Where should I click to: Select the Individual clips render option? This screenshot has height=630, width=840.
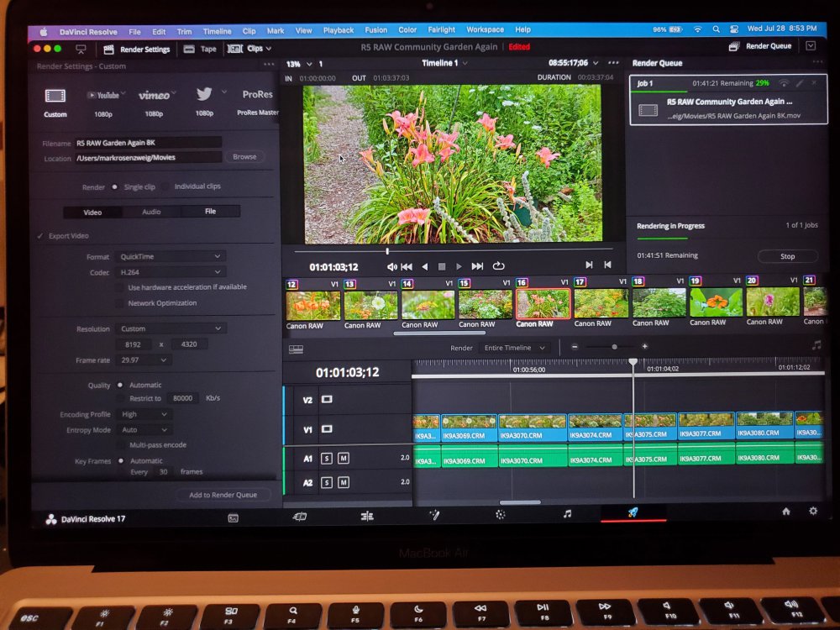point(165,186)
